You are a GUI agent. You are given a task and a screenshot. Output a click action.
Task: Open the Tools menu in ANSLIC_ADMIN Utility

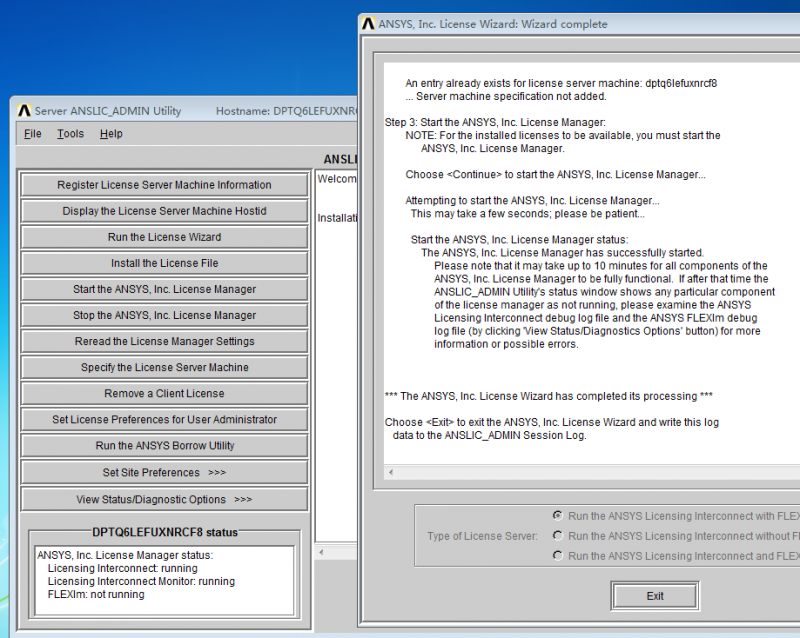[x=70, y=134]
